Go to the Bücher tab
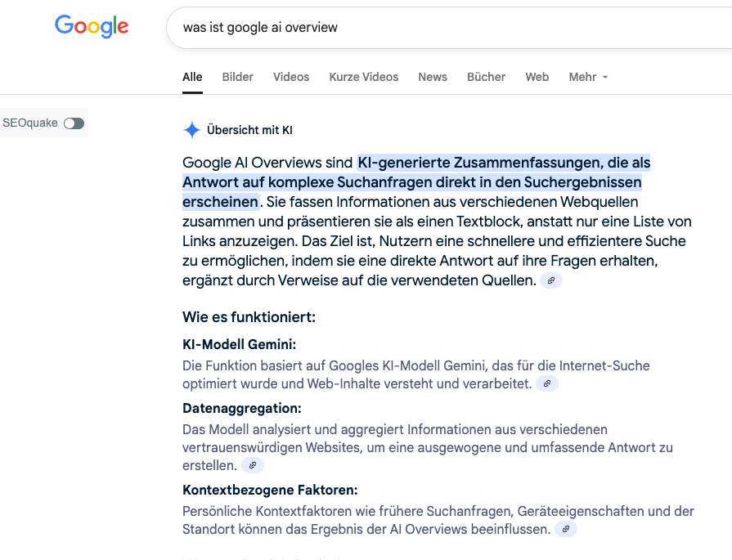Viewport: 732px width, 560px height. (x=487, y=77)
